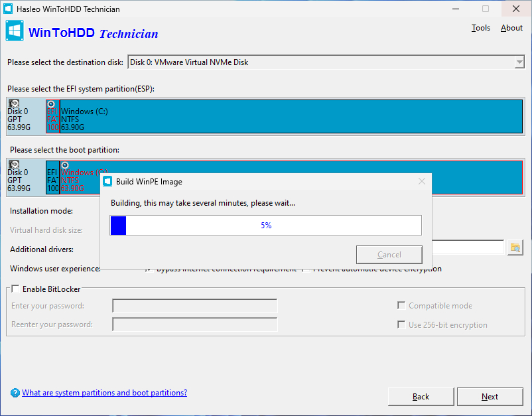Toggle Use 256-bit encryption checkbox
The image size is (532, 416).
pos(401,324)
